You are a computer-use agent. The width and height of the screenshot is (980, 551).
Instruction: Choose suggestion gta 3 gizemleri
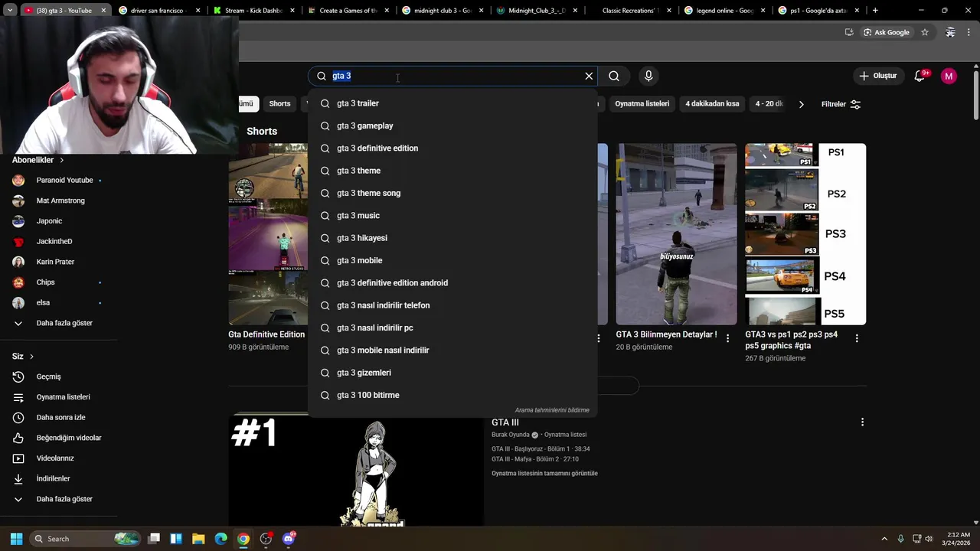452,373
